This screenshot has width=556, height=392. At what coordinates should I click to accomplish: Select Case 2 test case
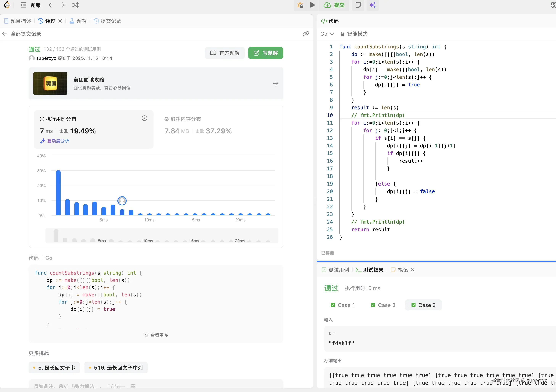pyautogui.click(x=383, y=305)
